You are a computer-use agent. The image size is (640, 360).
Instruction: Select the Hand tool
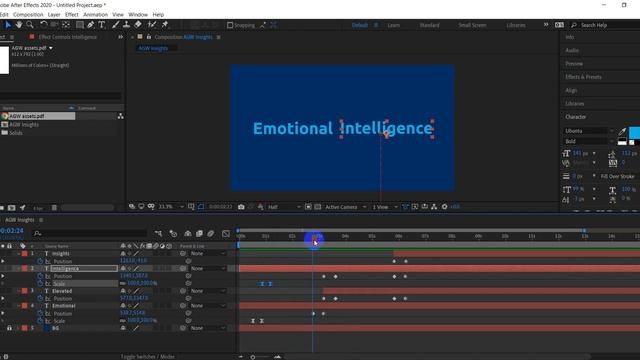coord(19,25)
